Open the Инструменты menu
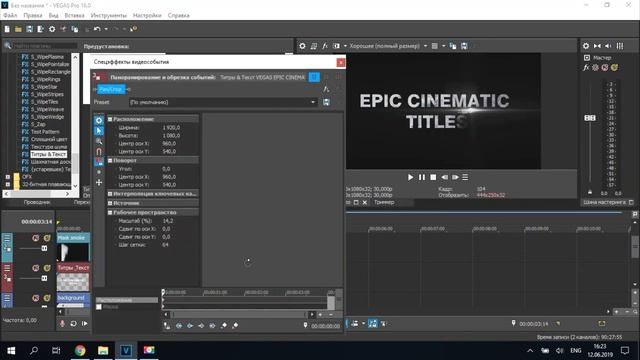Image resolution: width=640 pixels, height=360 pixels. pos(109,15)
